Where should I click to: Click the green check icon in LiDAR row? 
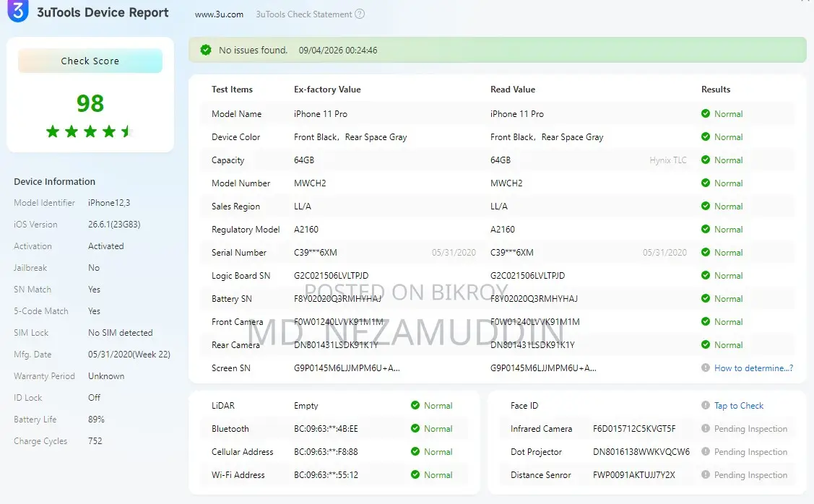pyautogui.click(x=415, y=405)
